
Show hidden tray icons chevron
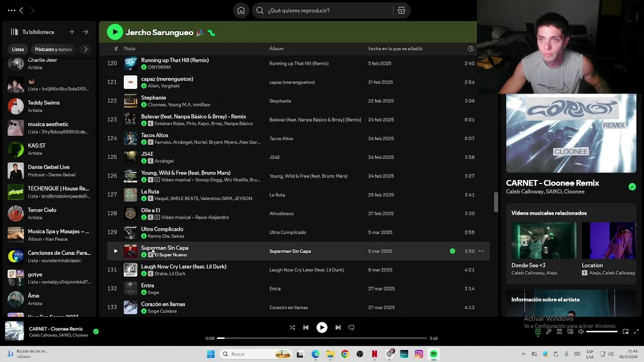(x=524, y=354)
